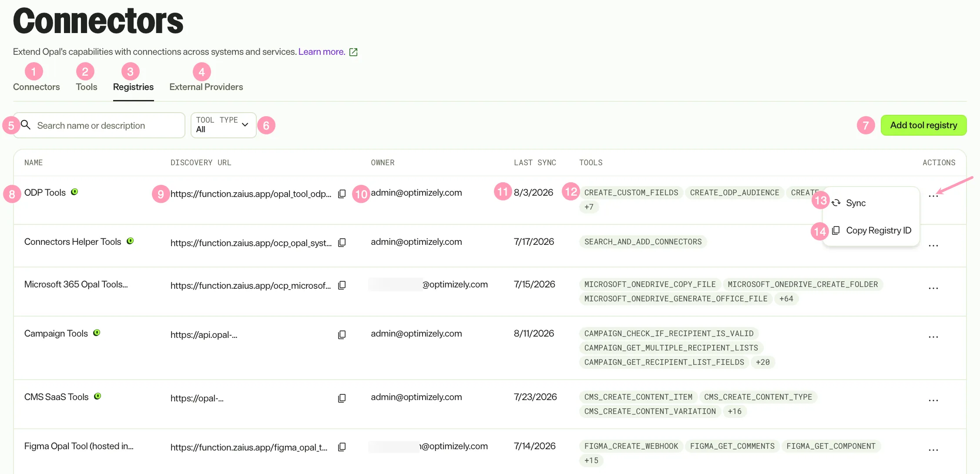This screenshot has width=980, height=474.
Task: Click the magnifier search icon
Action: pyautogui.click(x=26, y=125)
